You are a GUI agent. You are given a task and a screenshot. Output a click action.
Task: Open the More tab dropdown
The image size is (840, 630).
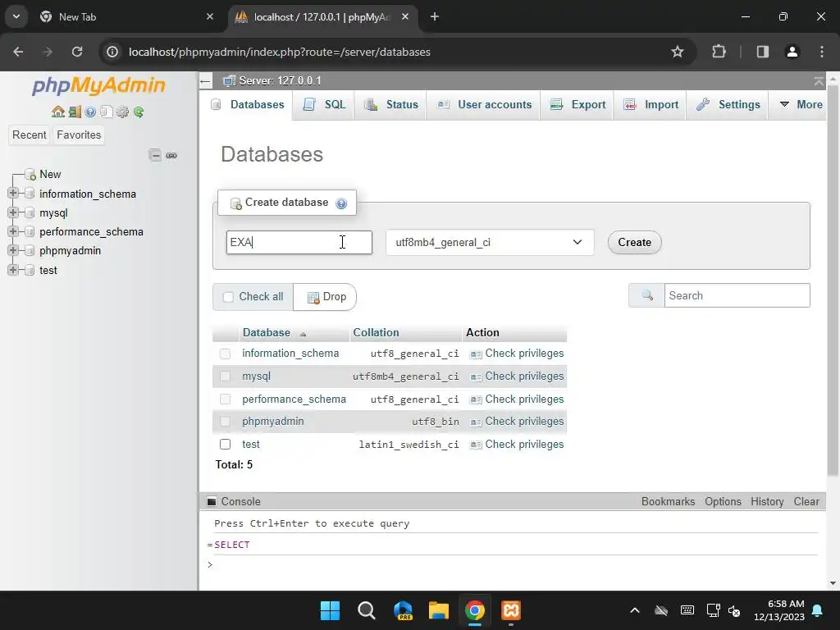pyautogui.click(x=801, y=104)
